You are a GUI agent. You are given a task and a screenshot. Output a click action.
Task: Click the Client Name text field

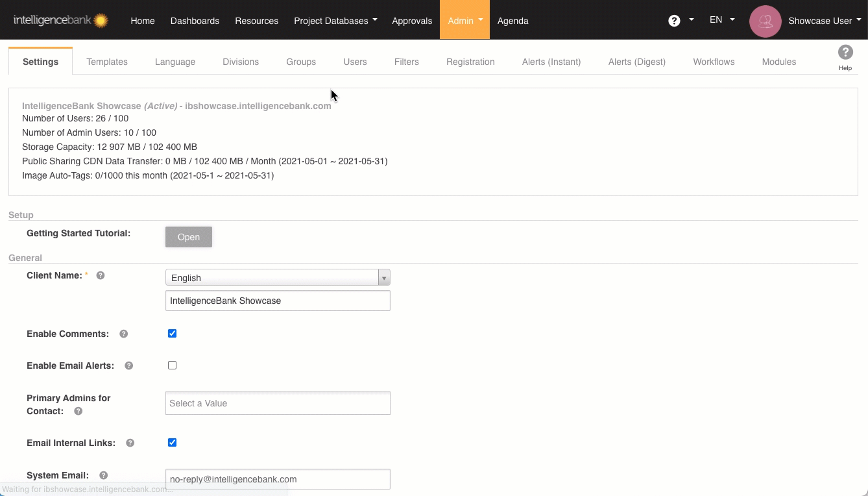[278, 301]
